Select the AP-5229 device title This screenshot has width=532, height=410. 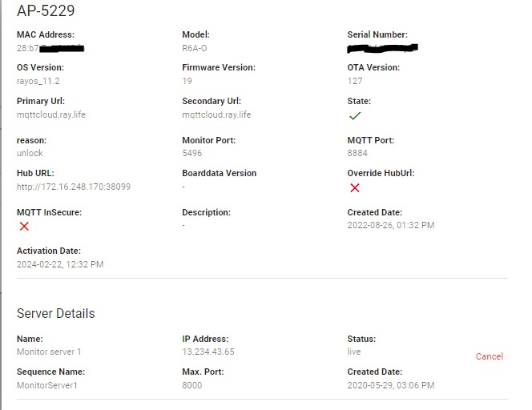point(46,11)
